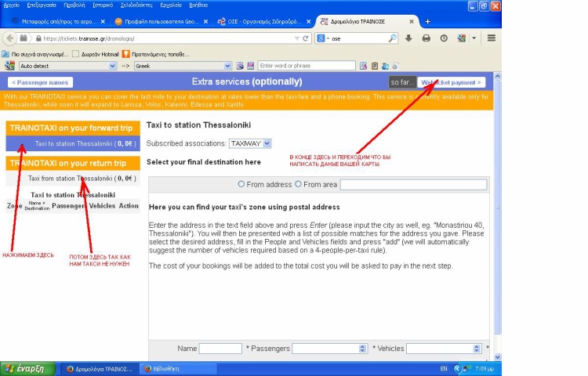The image size is (588, 376).
Task: Reload the page with the refresh icon
Action: click(305, 38)
